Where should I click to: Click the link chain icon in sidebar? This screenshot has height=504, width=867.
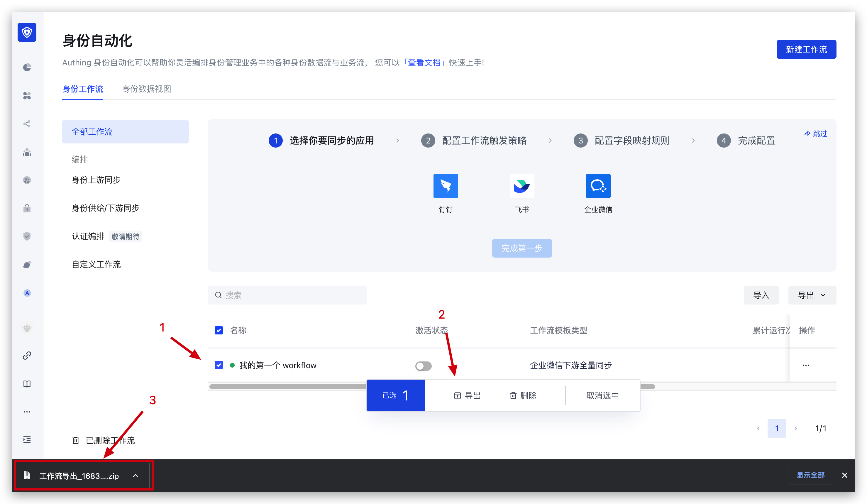pos(27,355)
